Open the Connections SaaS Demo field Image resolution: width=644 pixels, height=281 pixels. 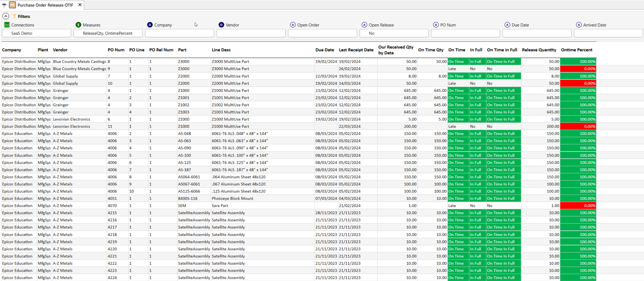tap(36, 33)
